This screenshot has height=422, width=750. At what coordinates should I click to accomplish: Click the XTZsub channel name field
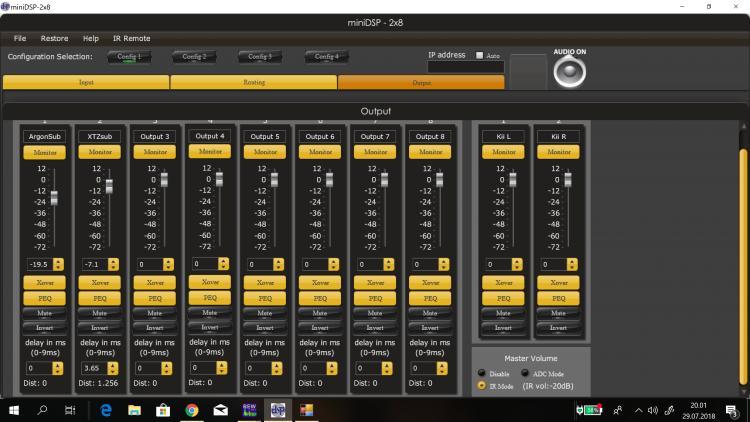pyautogui.click(x=99, y=136)
